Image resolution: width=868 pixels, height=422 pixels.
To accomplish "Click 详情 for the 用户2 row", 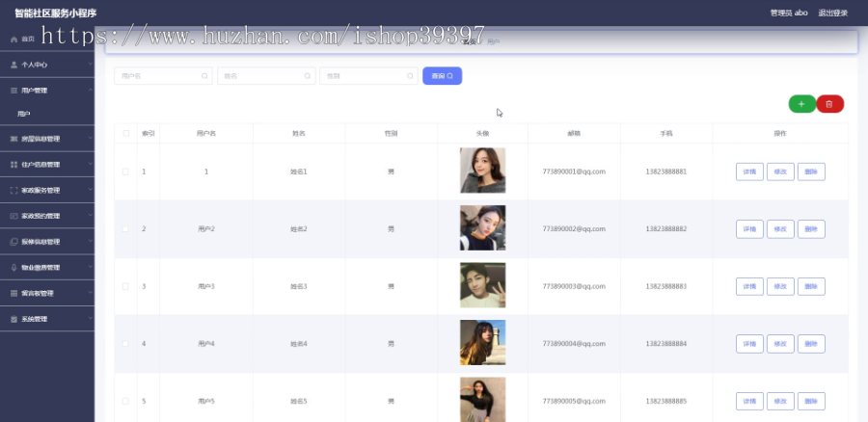I will (749, 229).
